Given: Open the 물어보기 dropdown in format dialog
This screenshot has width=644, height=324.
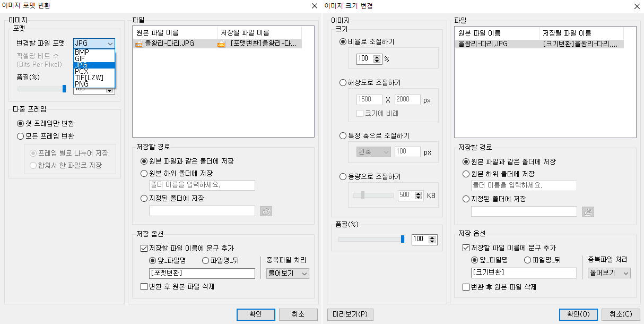Looking at the screenshot, I should tap(287, 274).
